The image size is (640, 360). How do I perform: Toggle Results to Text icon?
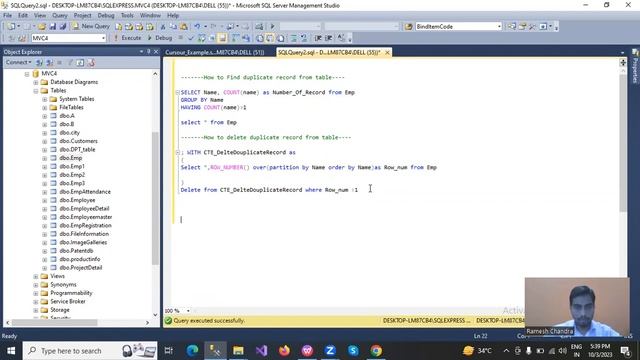260,38
